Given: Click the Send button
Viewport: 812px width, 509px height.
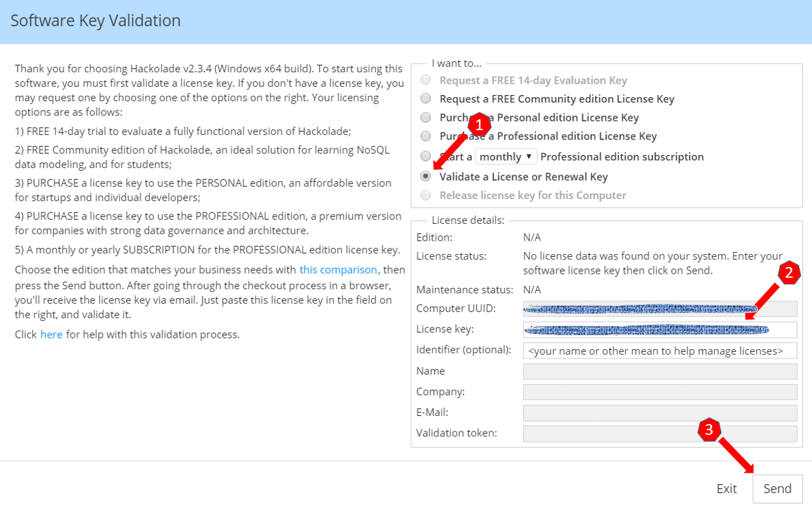Looking at the screenshot, I should (x=777, y=489).
